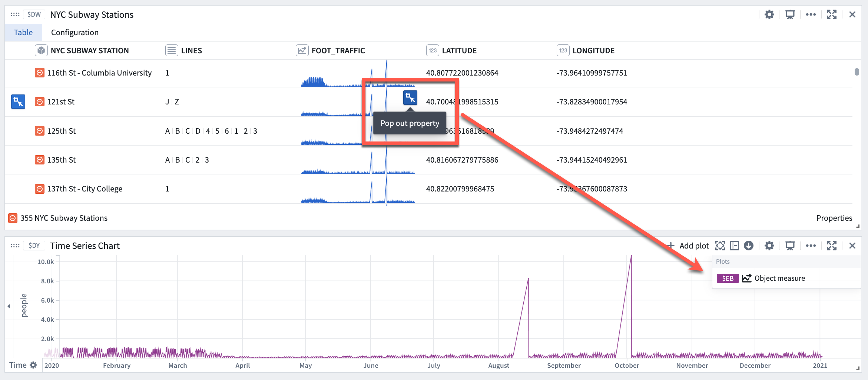Click the blue pop-out icon beside 121st St row
Image resolution: width=868 pixels, height=380 pixels.
pyautogui.click(x=18, y=101)
